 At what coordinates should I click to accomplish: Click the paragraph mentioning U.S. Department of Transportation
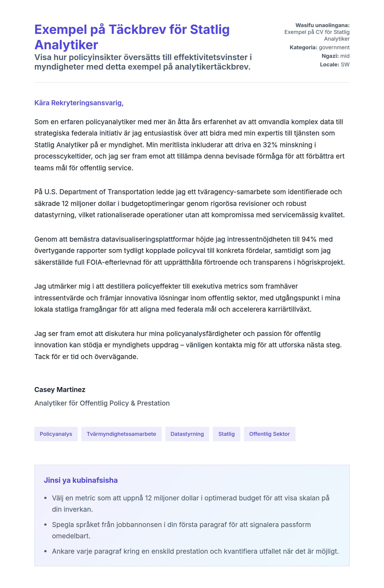pyautogui.click(x=189, y=203)
